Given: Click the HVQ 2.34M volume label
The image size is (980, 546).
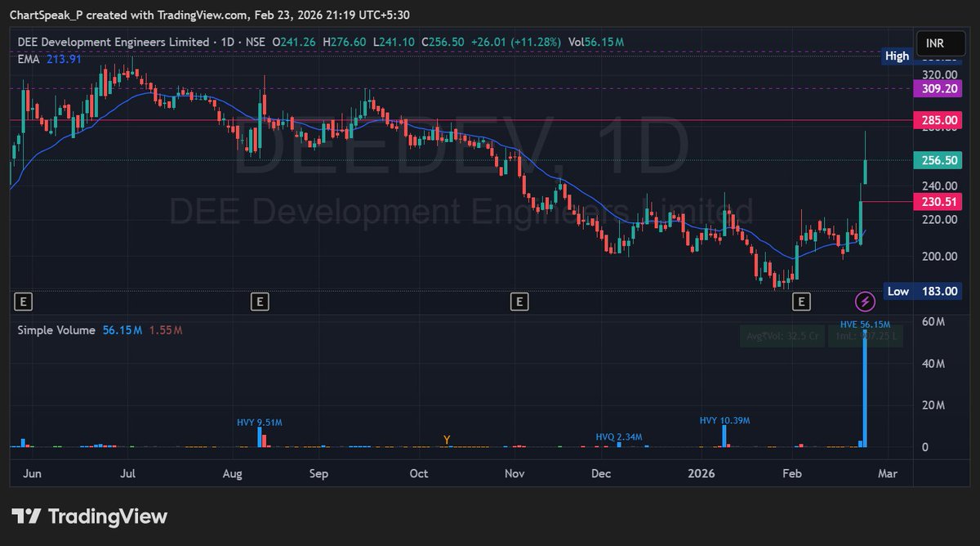Looking at the screenshot, I should coord(619,437).
